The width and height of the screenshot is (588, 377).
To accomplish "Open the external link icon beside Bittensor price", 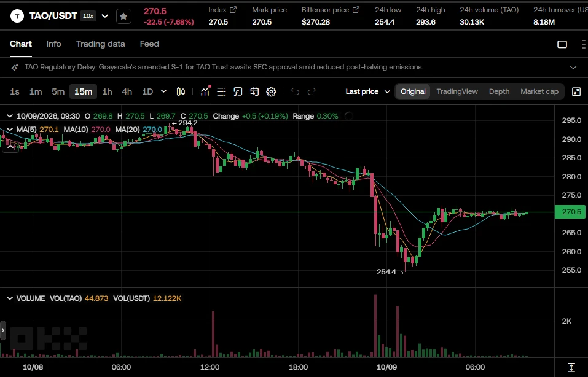I will 356,10.
